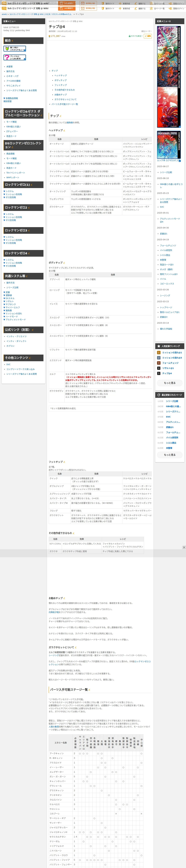The image size is (186, 868).
Task: Expand ▼ ボス別攻略 under ロックマンゼロ3
Action: 10,243
